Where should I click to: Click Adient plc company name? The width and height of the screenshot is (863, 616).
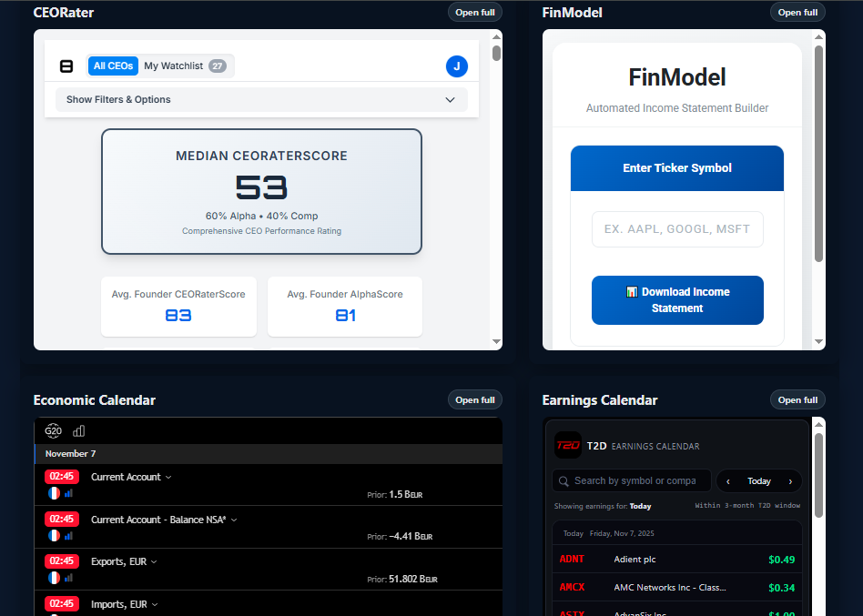click(x=635, y=560)
